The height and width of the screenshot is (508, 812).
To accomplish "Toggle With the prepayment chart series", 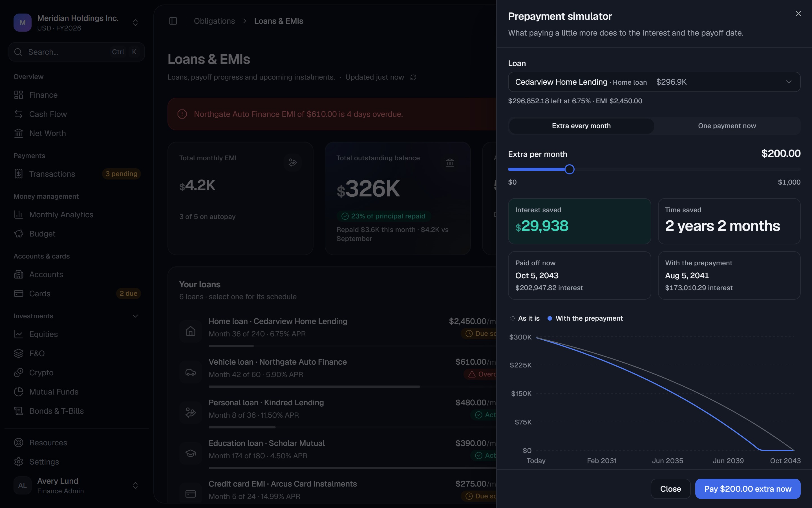I will click(585, 318).
